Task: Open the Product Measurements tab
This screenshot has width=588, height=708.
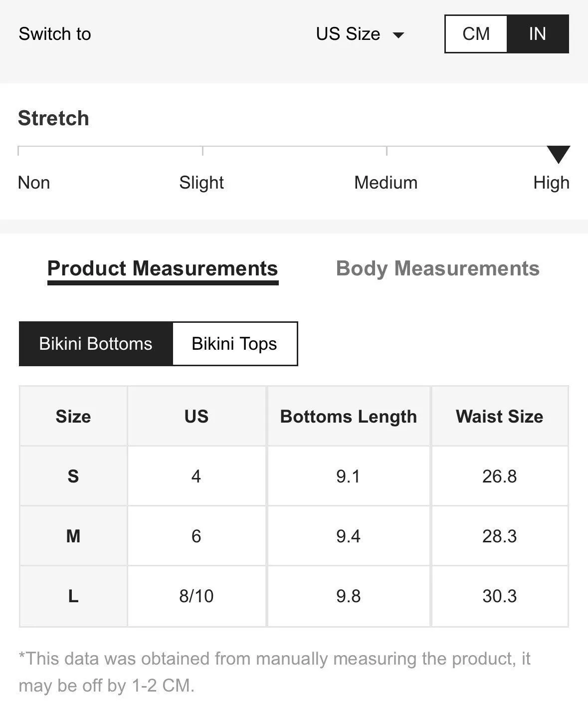Action: pyautogui.click(x=163, y=268)
